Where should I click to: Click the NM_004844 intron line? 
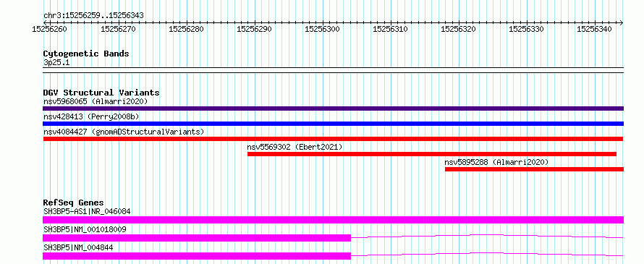coord(487,254)
